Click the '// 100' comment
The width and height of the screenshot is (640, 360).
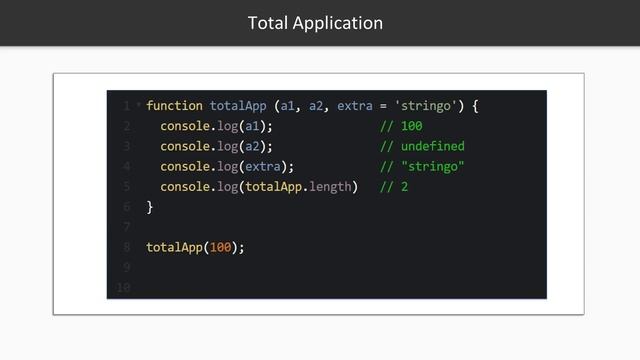tap(401, 126)
